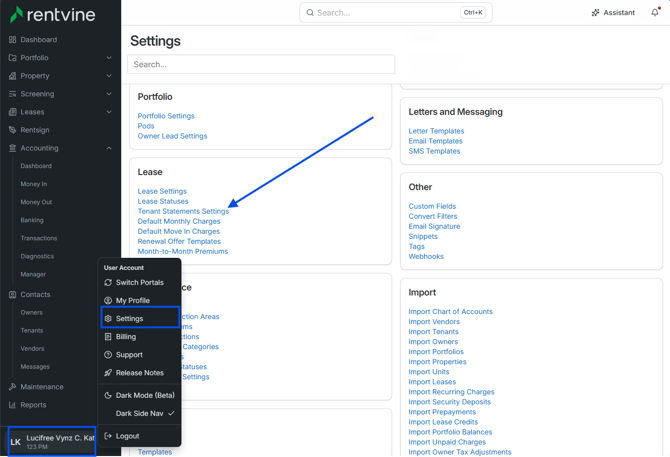Screen dimensions: 670x457
Task: Click Lucifree Vynz user account button
Action: click(x=52, y=442)
